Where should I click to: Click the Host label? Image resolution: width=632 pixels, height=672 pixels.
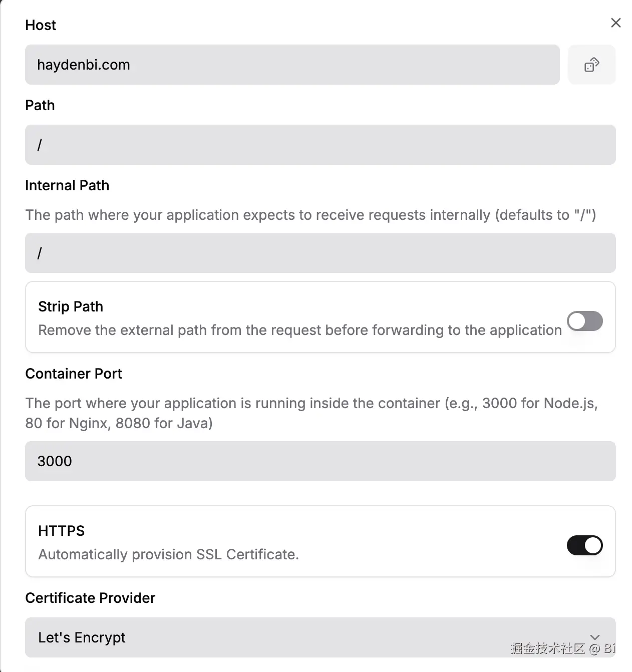(41, 25)
